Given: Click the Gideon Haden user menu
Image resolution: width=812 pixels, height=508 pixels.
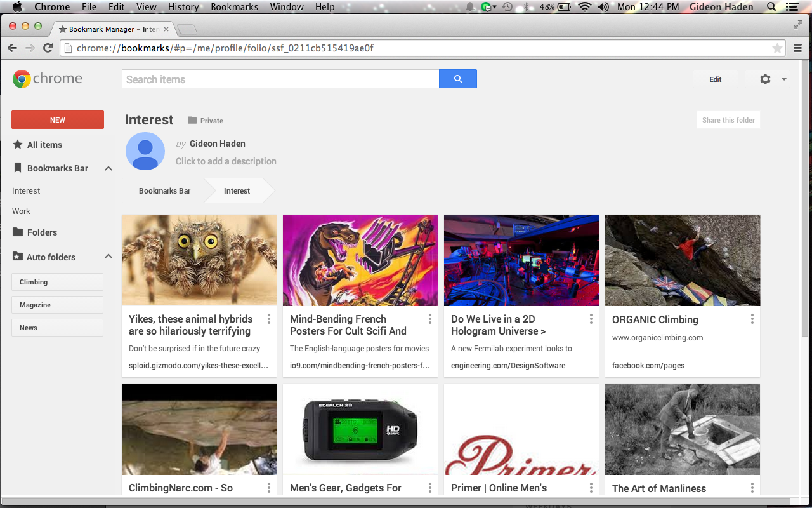Looking at the screenshot, I should 721,7.
